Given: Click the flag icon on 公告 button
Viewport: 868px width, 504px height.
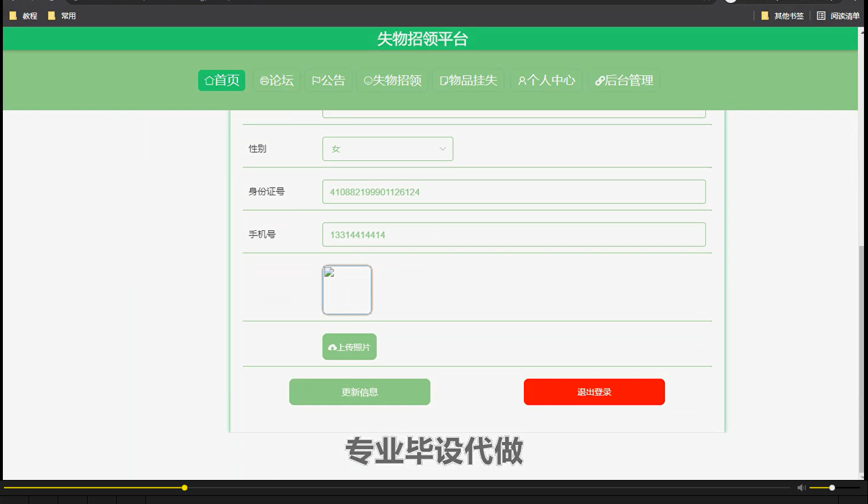Looking at the screenshot, I should pyautogui.click(x=314, y=81).
